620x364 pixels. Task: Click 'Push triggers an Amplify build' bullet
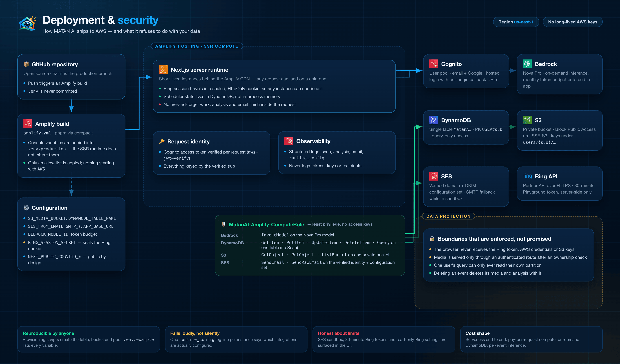click(57, 83)
